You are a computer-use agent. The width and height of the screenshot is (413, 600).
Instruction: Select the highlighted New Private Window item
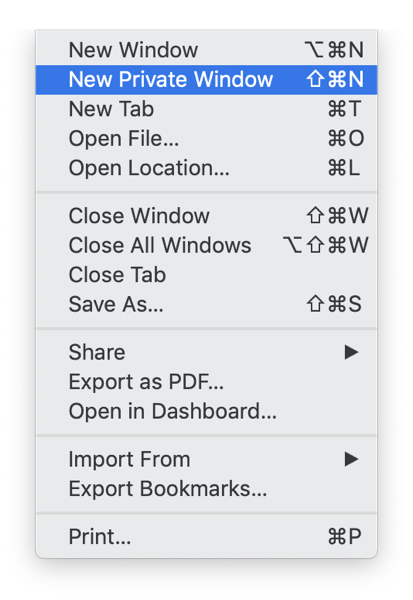206,80
